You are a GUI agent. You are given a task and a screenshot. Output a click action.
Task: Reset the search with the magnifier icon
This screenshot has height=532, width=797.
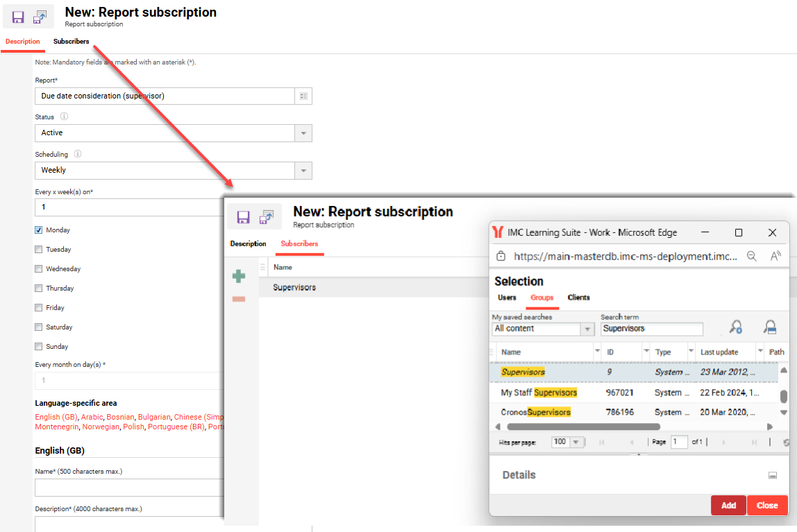(x=770, y=328)
